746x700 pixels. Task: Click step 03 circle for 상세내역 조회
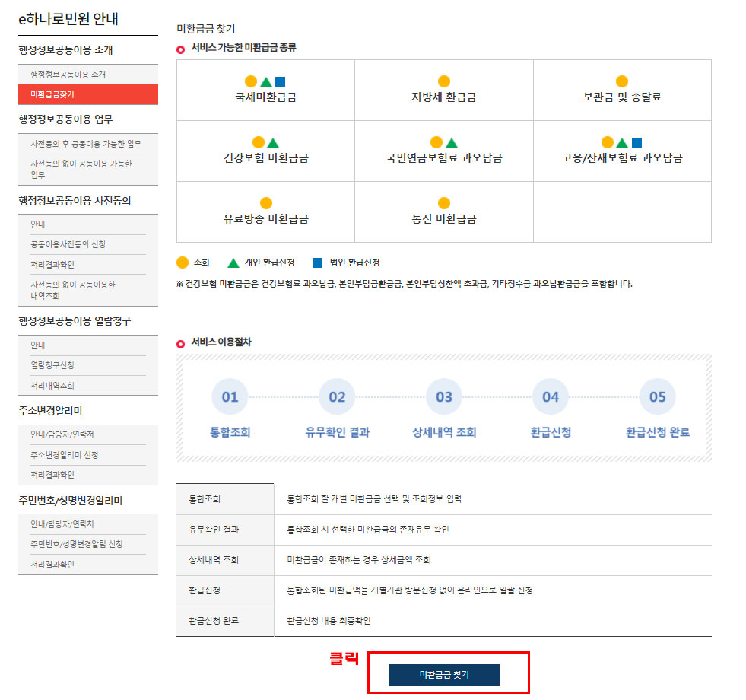point(444,396)
